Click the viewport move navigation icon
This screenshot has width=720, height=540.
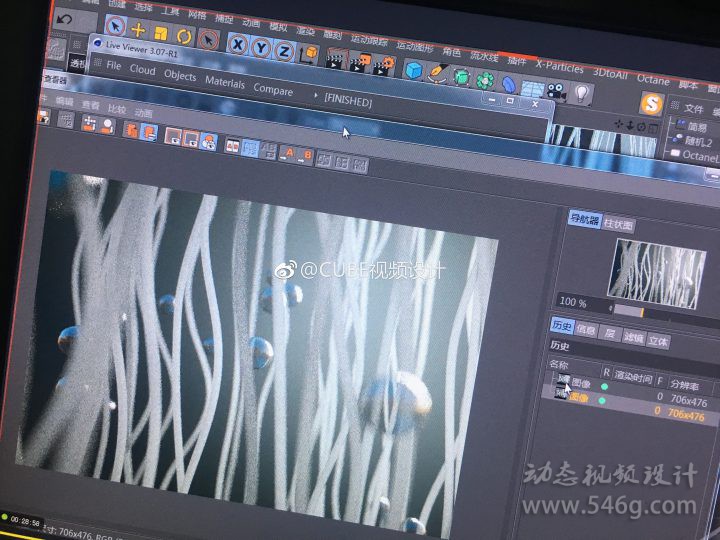[x=619, y=124]
